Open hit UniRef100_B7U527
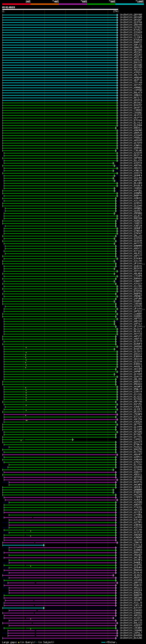This screenshot has width=146, height=644. [131, 30]
